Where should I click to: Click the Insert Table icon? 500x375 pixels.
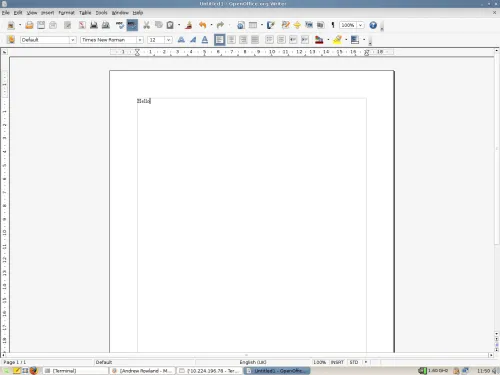(253, 25)
